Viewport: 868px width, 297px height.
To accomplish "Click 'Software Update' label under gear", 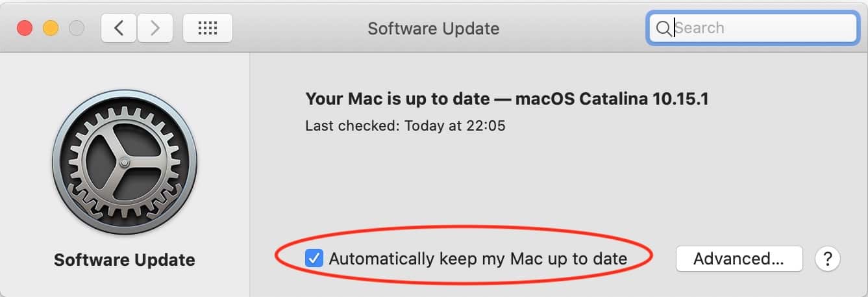I will pyautogui.click(x=124, y=260).
